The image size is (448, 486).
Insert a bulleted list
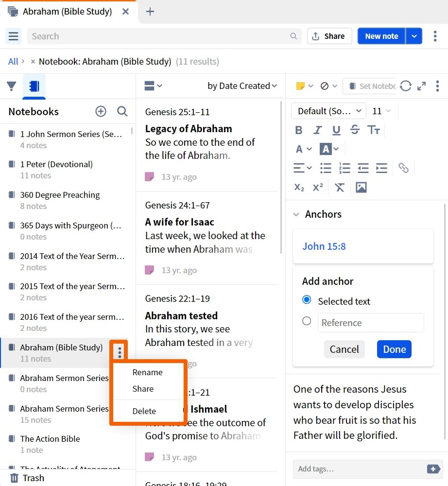pyautogui.click(x=326, y=168)
